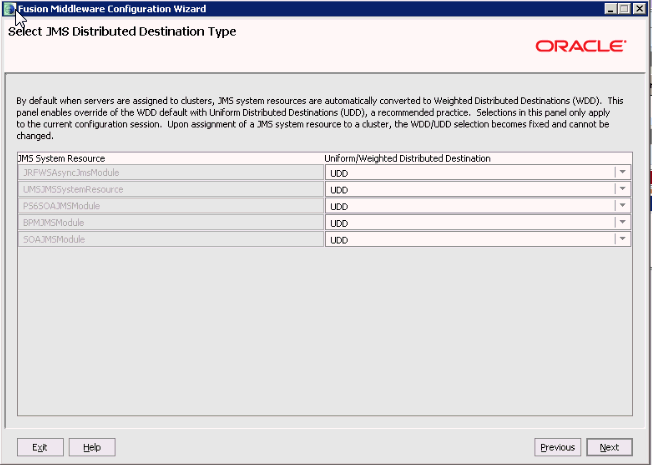Open the SOAJMSModule destination type dropdown

[x=622, y=239]
